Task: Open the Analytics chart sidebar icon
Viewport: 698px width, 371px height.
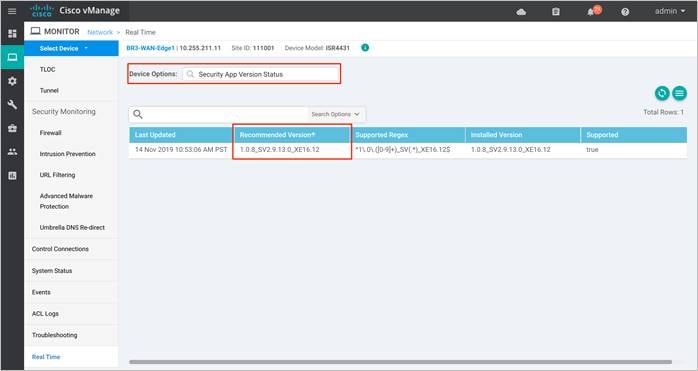Action: [12, 175]
